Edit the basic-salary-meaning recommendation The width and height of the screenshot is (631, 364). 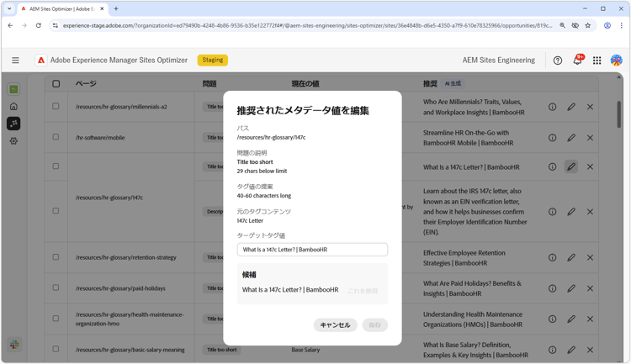[x=571, y=350]
